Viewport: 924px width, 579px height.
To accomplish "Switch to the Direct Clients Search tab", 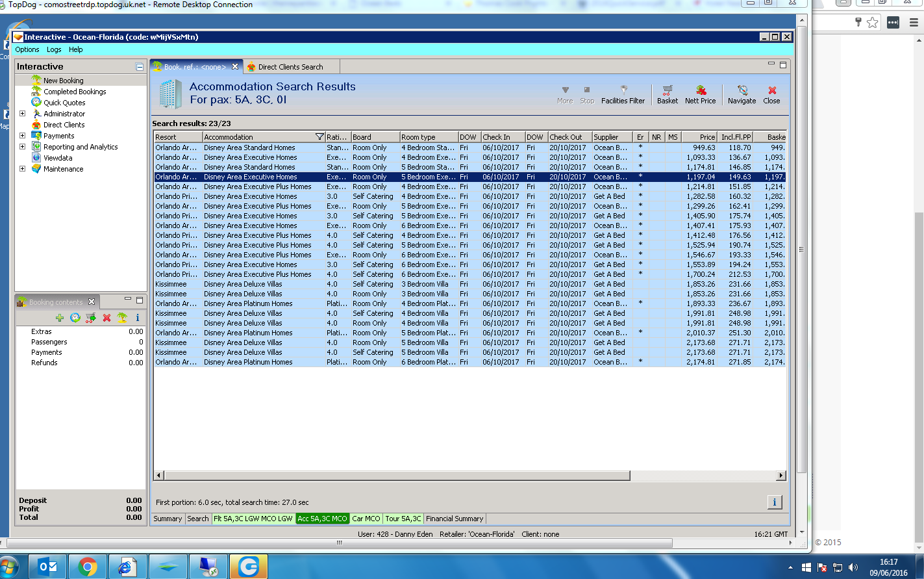I will [290, 67].
